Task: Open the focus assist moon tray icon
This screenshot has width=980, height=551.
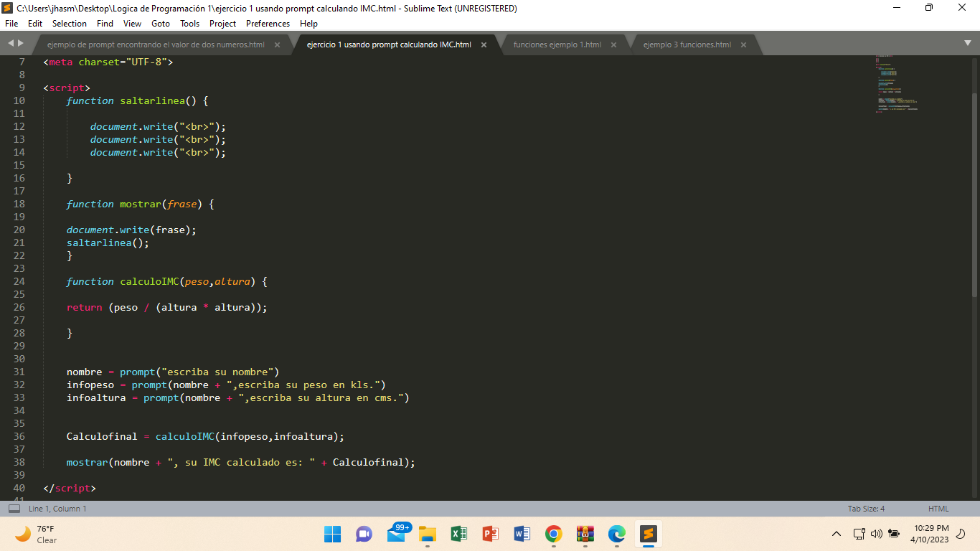Action: point(961,534)
